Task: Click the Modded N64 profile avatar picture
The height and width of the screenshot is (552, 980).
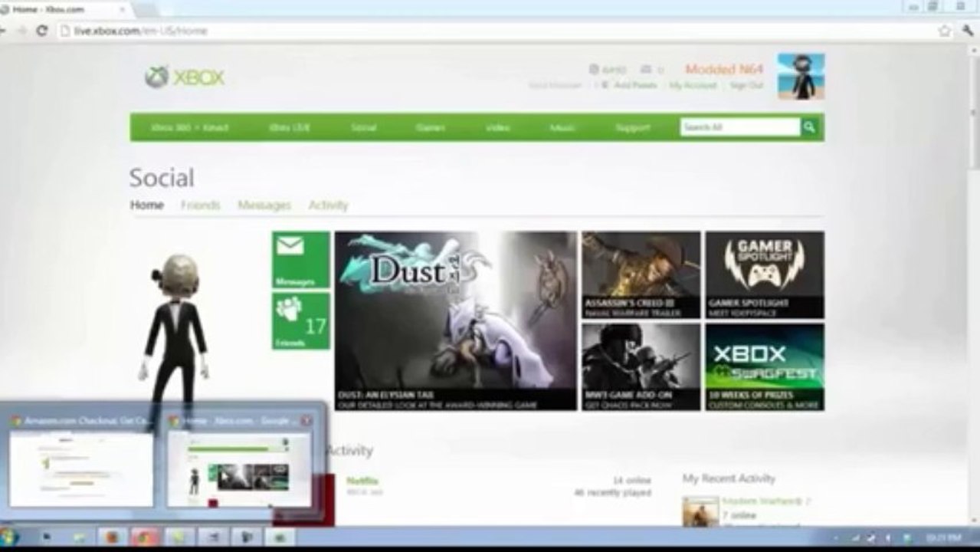Action: pos(801,76)
